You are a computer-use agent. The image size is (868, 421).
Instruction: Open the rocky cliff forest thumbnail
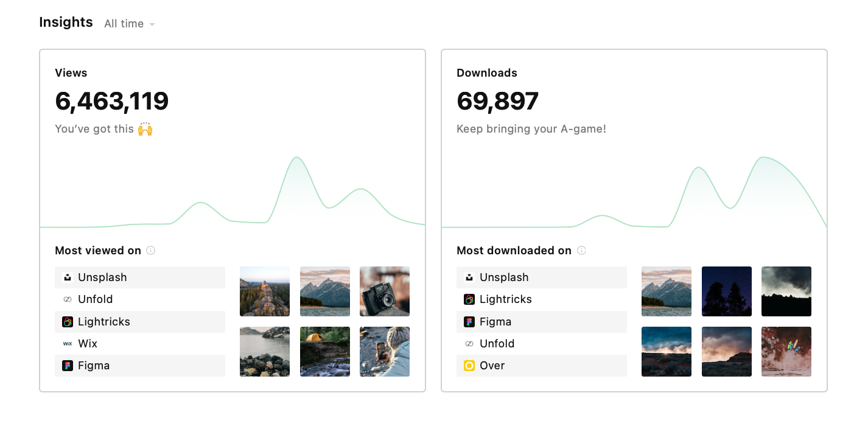point(265,291)
